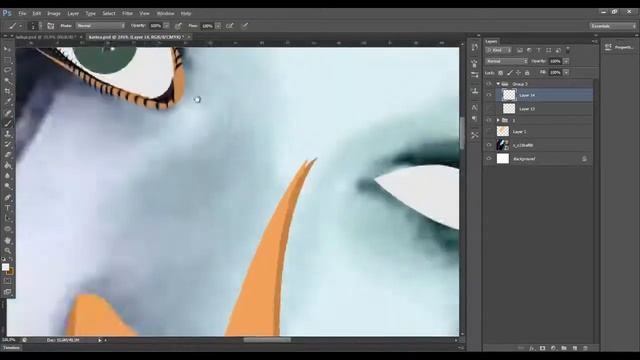Enable airbrush build-up icon in options bar

tap(230, 26)
